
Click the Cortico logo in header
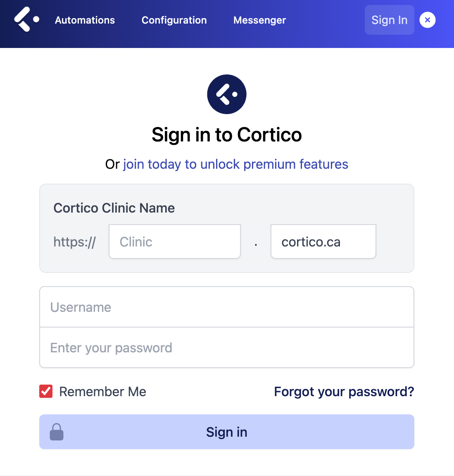coord(26,19)
